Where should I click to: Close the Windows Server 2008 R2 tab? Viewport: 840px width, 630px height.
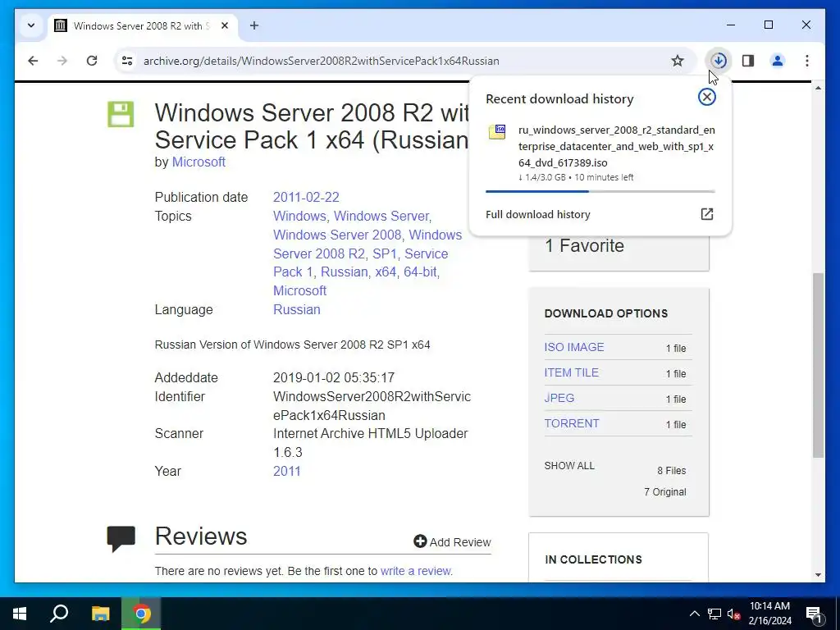coord(225,25)
